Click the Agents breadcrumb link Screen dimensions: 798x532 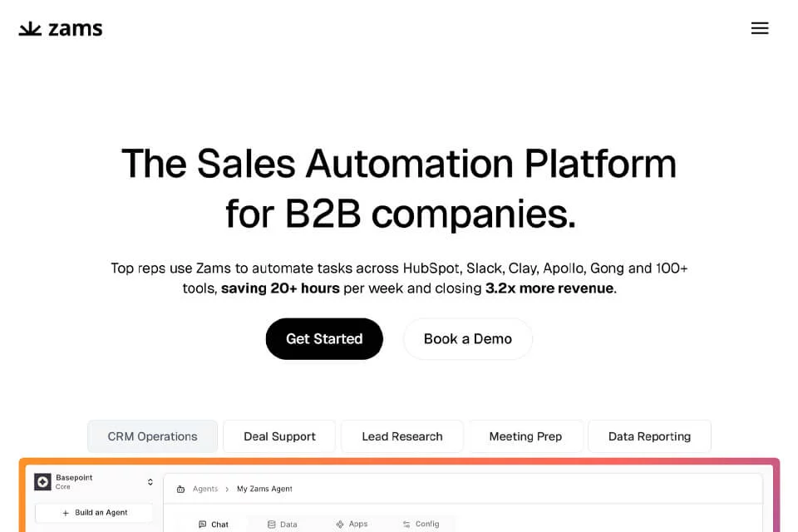point(205,489)
